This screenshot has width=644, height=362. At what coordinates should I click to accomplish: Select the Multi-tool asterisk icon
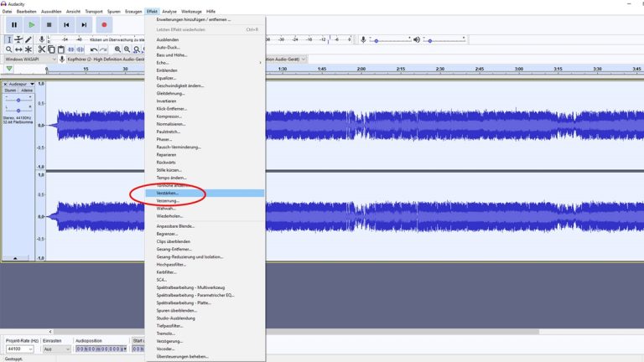pyautogui.click(x=29, y=49)
